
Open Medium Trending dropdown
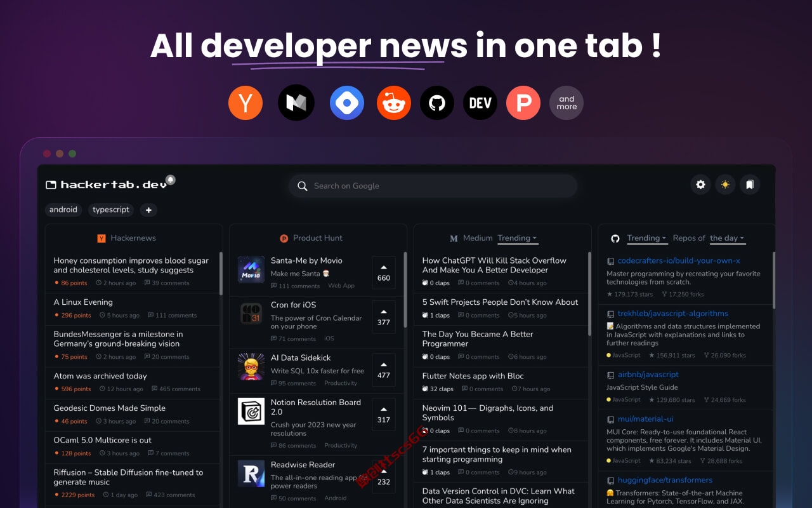tap(517, 238)
